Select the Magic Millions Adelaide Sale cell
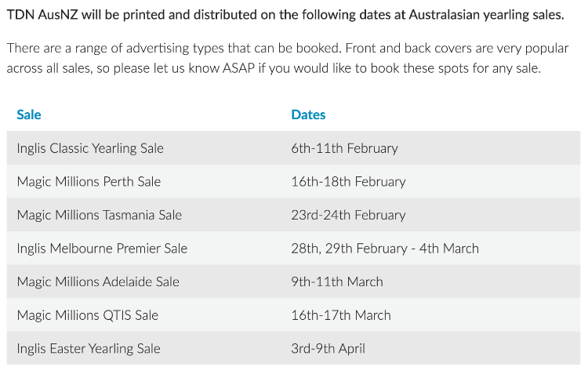This screenshot has height=374, width=588. click(98, 281)
